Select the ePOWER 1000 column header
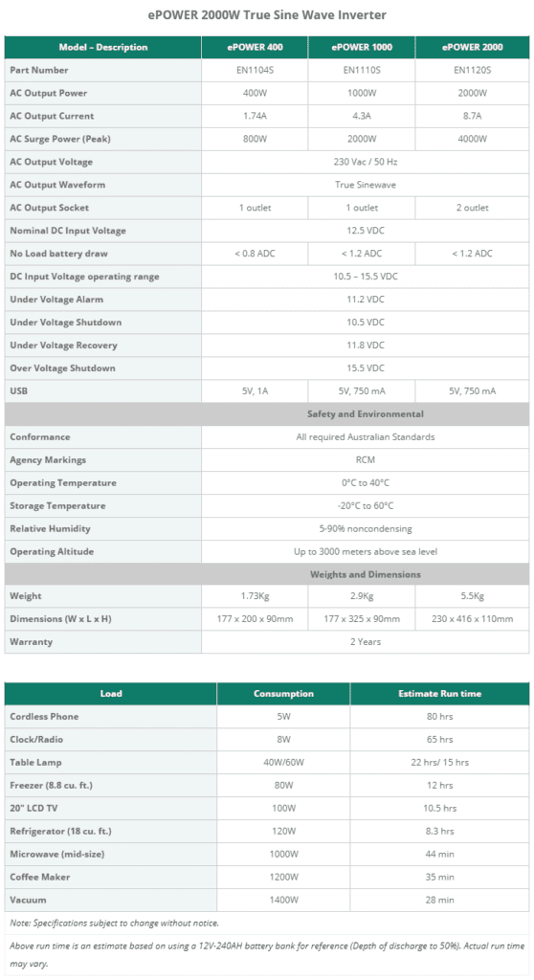This screenshot has height=980, width=534. coord(362,47)
